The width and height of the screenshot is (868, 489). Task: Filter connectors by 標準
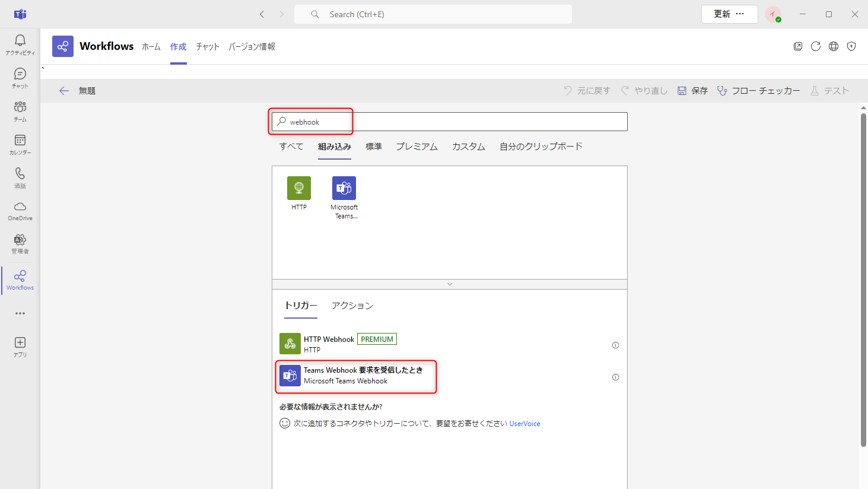coord(374,147)
